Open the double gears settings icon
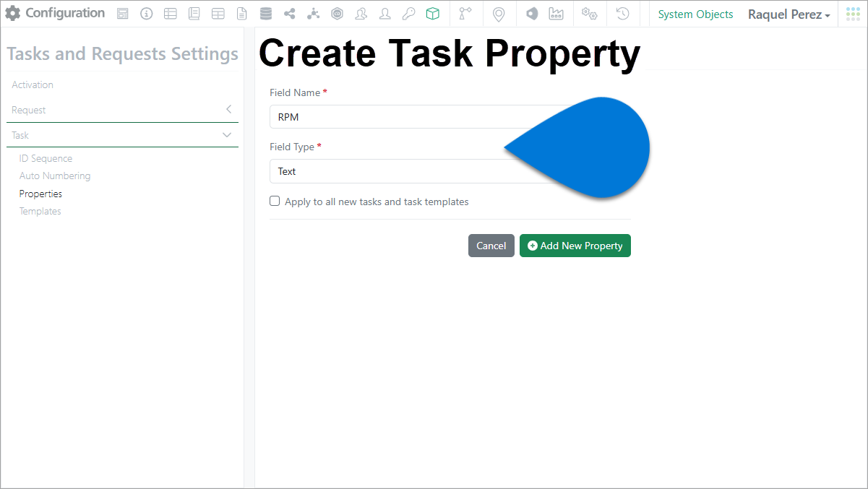 click(590, 14)
